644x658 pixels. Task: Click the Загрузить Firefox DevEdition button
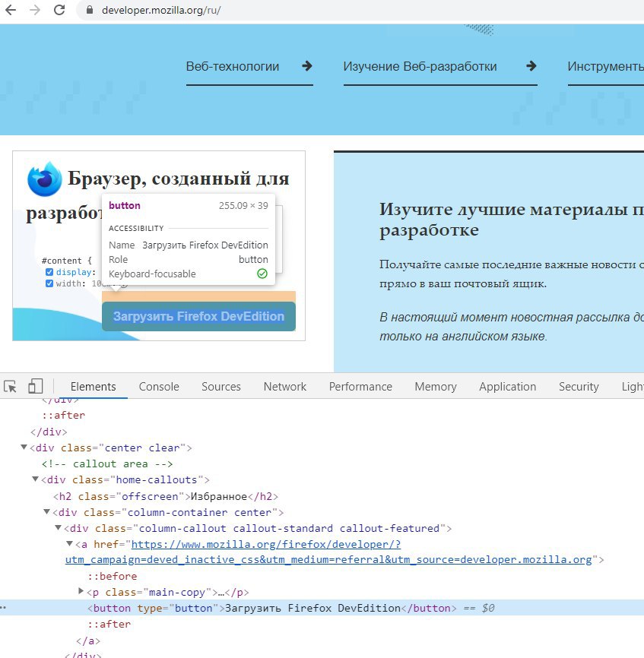point(198,316)
